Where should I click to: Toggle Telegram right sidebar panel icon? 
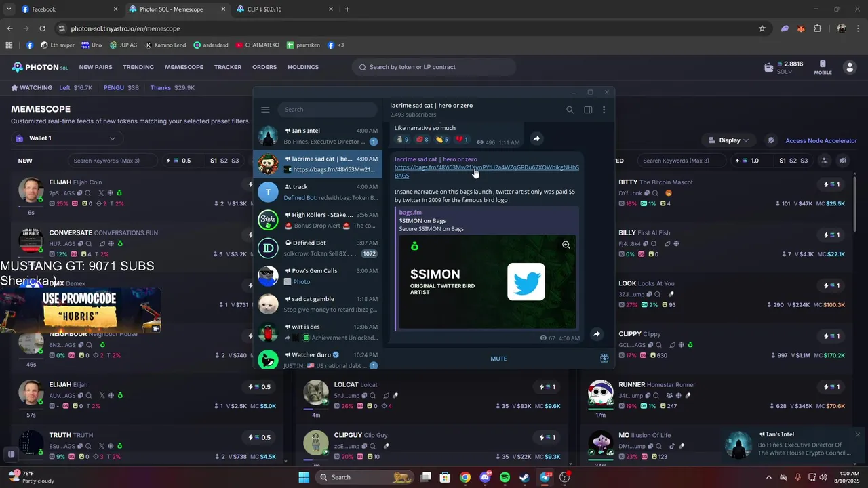click(588, 110)
